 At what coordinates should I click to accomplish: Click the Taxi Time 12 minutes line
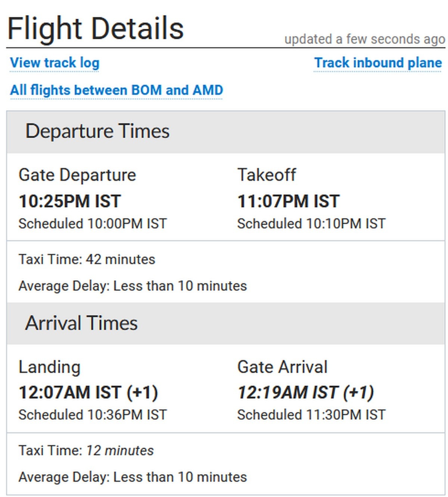click(x=86, y=451)
